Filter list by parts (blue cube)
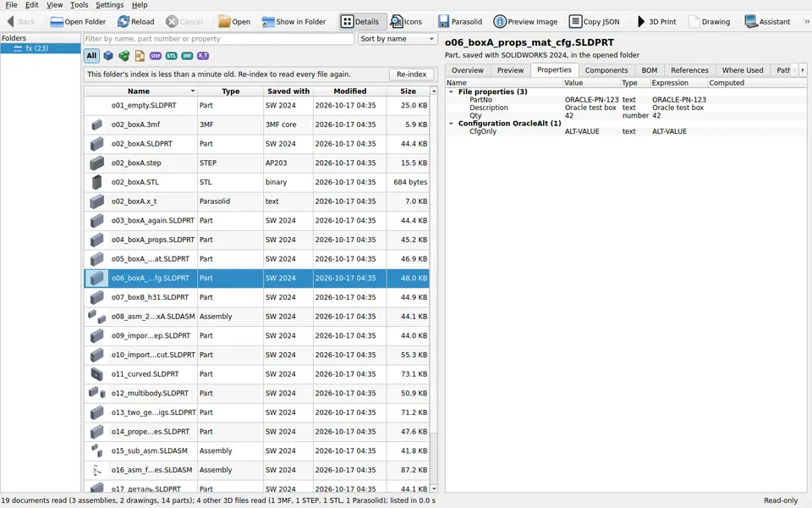This screenshot has width=812, height=508. [x=108, y=56]
